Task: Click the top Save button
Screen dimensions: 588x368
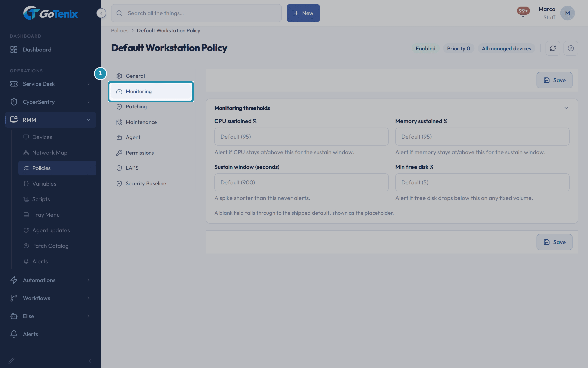Action: (555, 80)
